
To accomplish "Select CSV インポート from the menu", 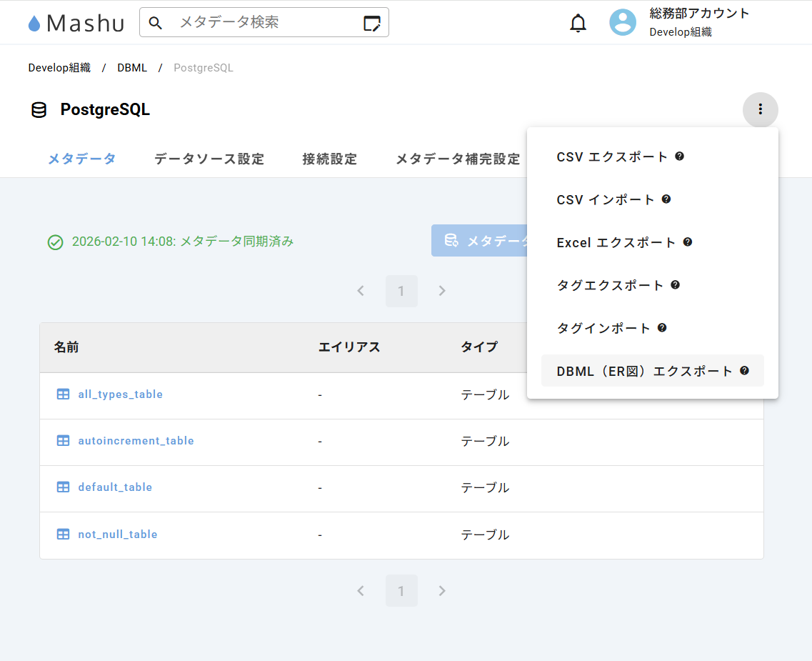I will pos(605,199).
